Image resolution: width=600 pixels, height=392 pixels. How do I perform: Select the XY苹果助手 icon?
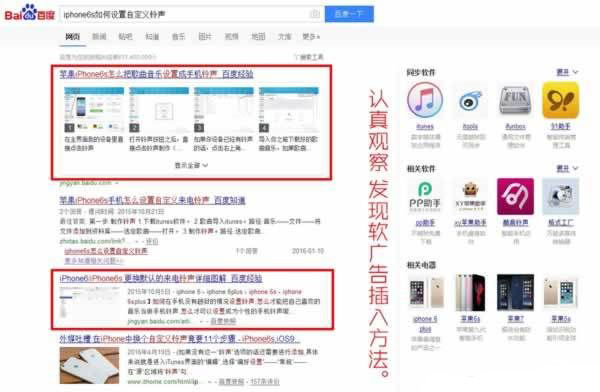tap(470, 196)
